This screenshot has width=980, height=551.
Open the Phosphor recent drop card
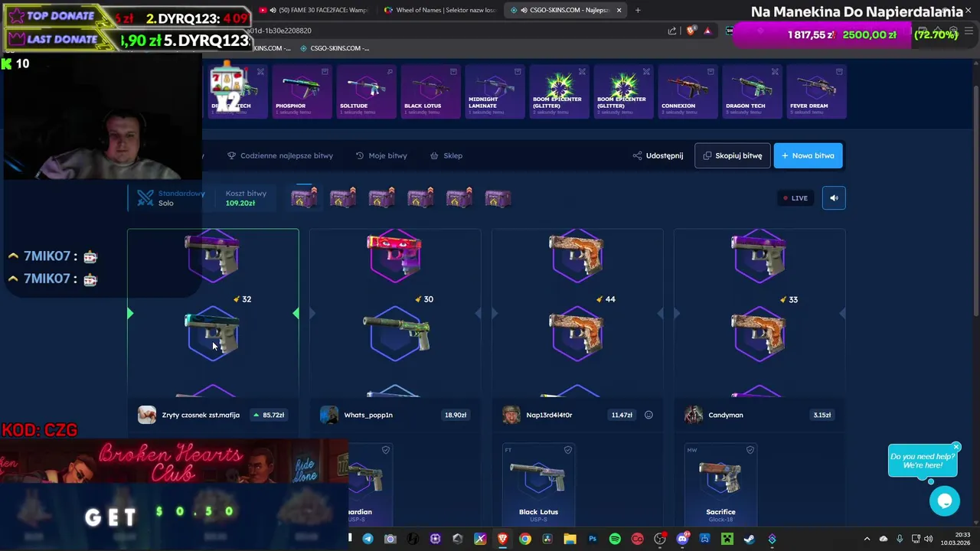click(302, 92)
